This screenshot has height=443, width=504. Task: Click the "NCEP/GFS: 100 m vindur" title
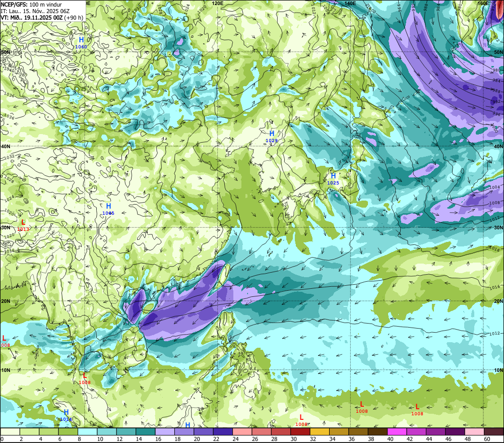(31, 5)
